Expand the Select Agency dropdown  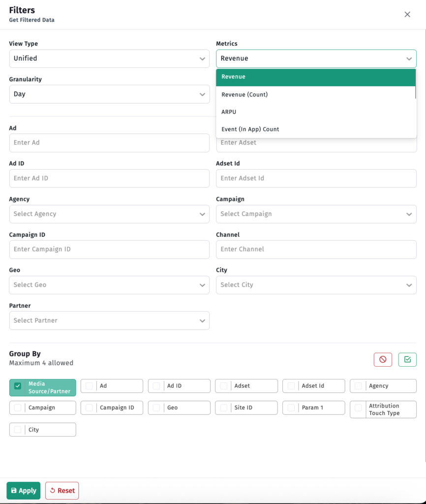(x=109, y=214)
